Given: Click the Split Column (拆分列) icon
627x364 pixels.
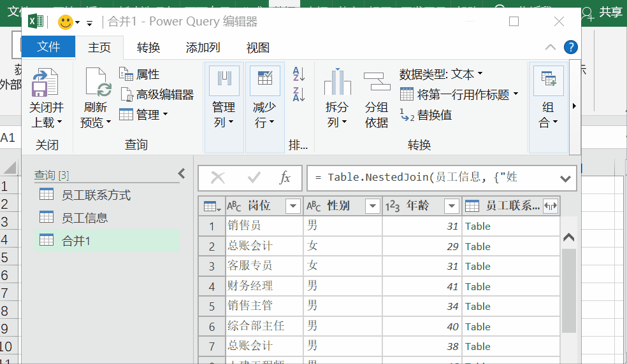Looking at the screenshot, I should [337, 82].
